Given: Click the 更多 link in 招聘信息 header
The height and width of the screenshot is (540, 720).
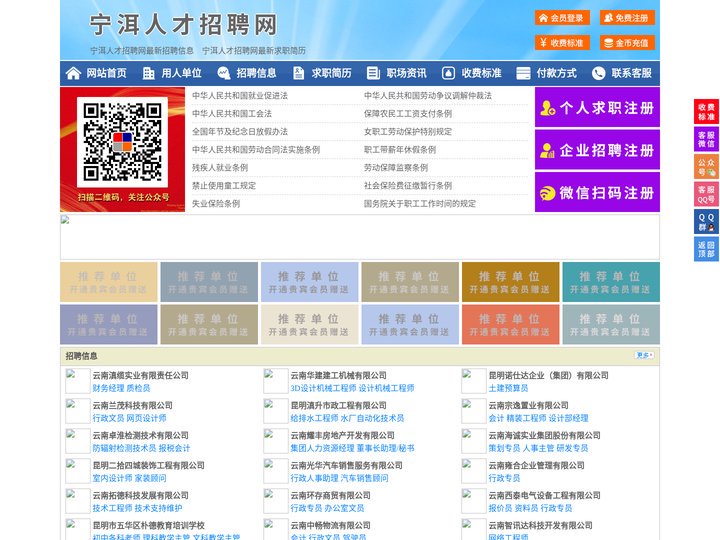Looking at the screenshot, I should click(645, 355).
